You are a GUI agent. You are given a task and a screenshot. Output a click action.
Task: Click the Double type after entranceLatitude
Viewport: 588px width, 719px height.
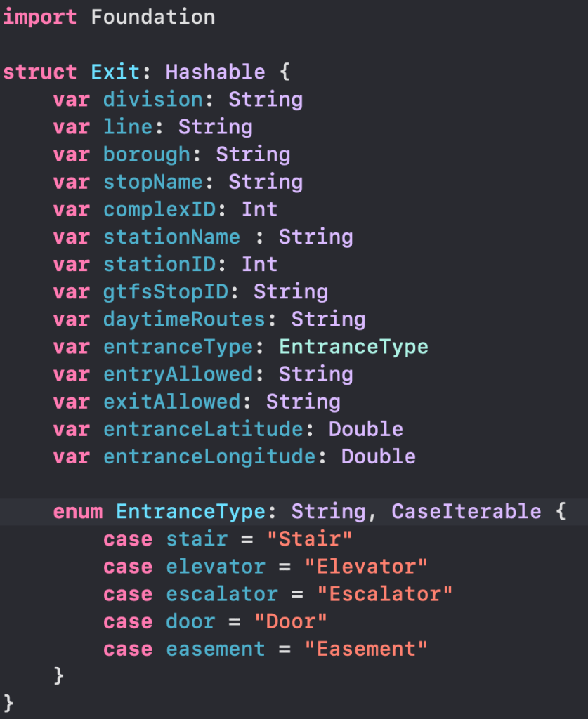pyautogui.click(x=366, y=429)
